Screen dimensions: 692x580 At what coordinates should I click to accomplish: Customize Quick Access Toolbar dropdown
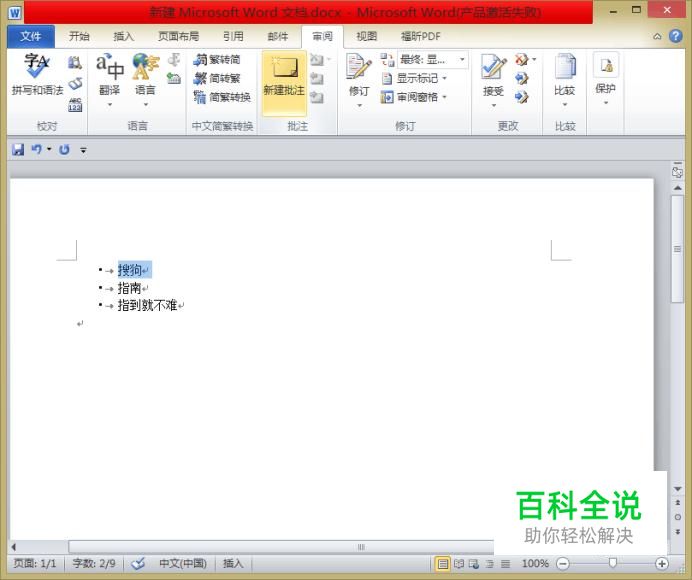click(83, 151)
